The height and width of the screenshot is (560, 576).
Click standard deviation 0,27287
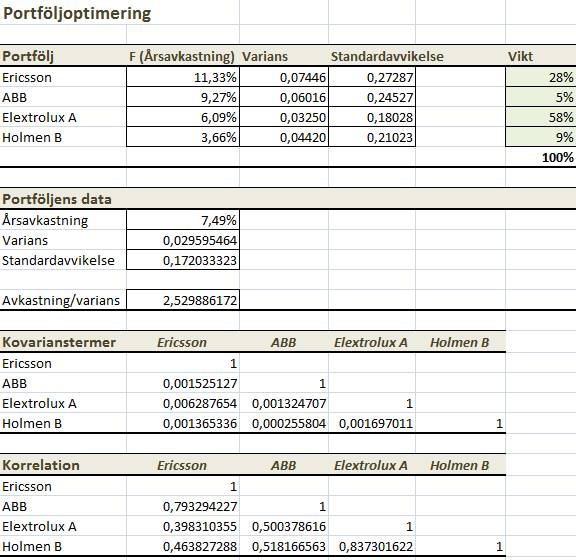(372, 77)
